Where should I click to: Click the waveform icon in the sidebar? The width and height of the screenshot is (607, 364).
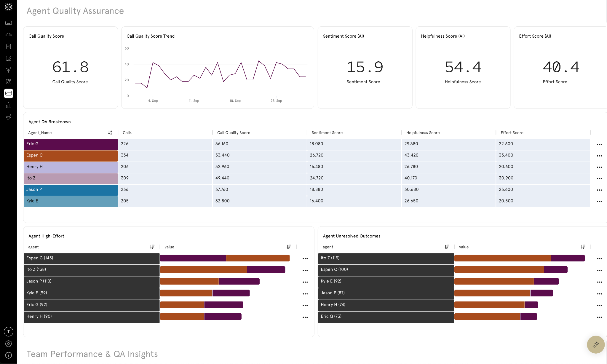pos(9,35)
